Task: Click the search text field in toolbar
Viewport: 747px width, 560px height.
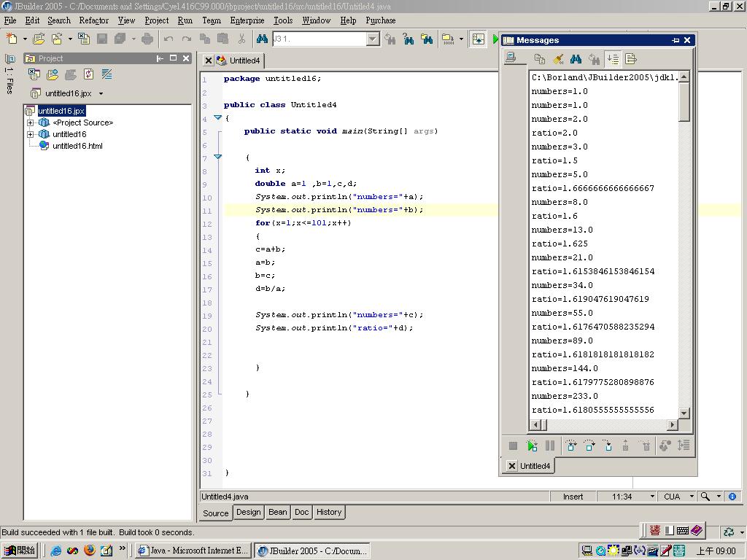Action: pyautogui.click(x=319, y=39)
